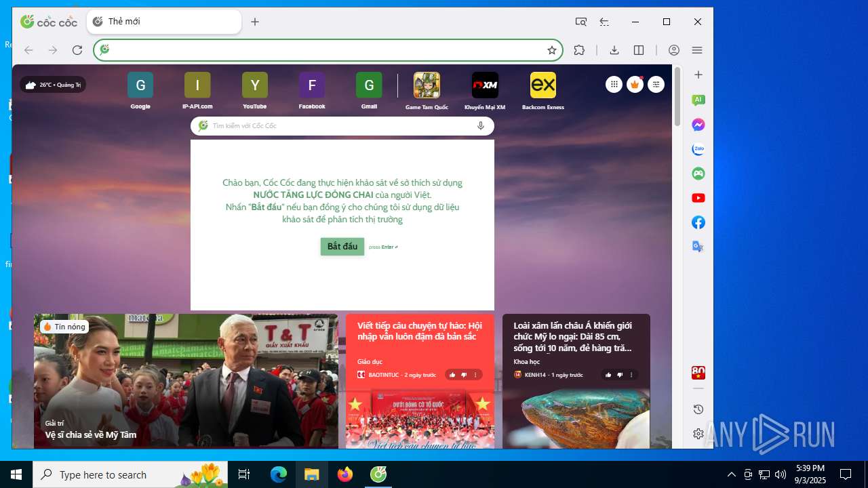
Task: Like the BAOTINTUC article with thumbs up
Action: 452,375
